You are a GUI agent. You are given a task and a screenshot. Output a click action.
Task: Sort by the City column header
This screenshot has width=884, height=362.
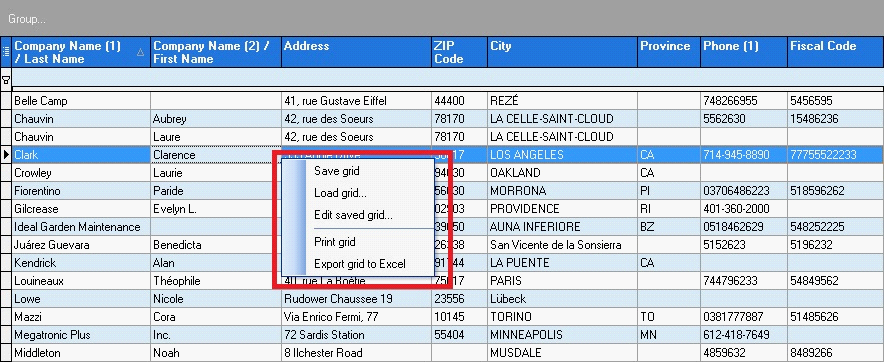(x=563, y=52)
